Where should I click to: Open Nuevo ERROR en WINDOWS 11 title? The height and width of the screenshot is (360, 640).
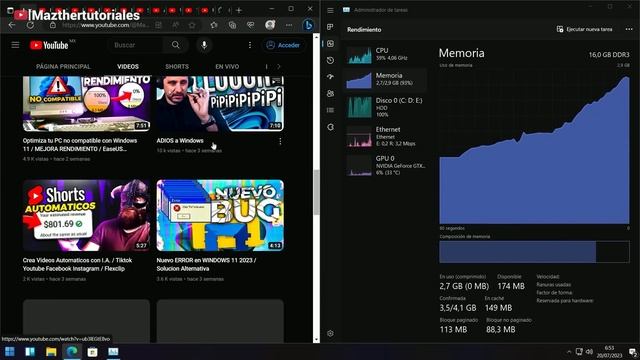(206, 264)
